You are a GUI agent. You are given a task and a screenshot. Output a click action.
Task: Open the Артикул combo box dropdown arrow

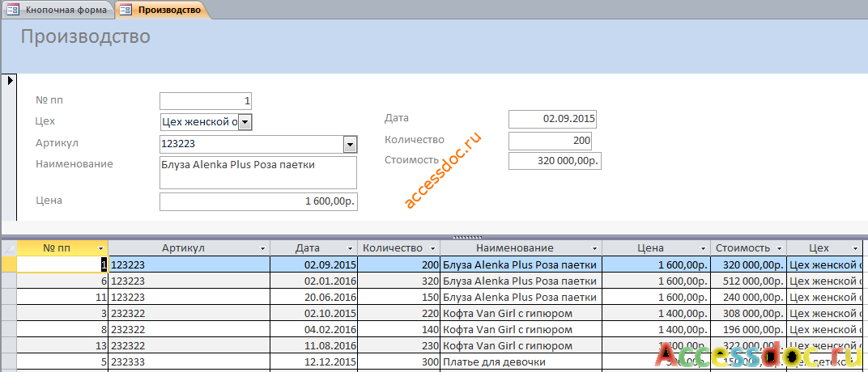tap(350, 145)
